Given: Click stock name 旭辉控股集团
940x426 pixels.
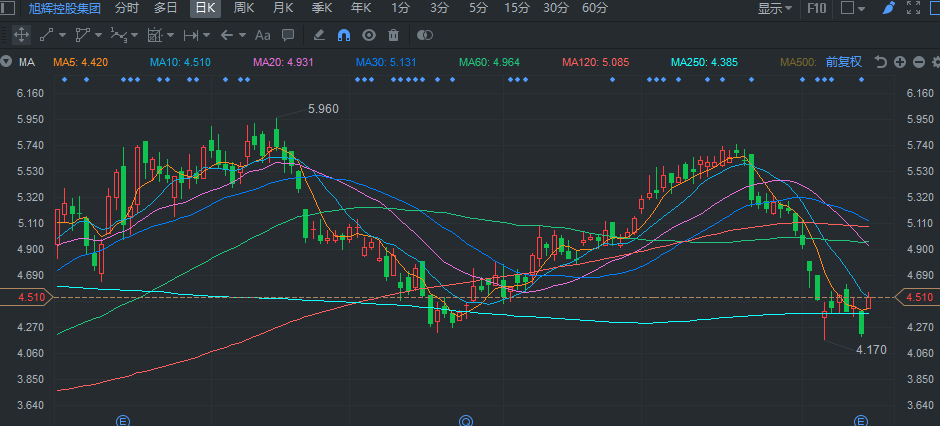Looking at the screenshot, I should (65, 8).
